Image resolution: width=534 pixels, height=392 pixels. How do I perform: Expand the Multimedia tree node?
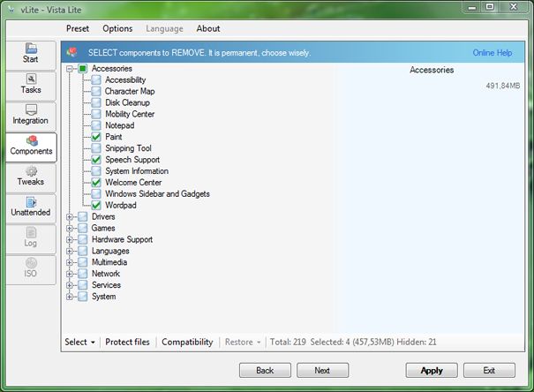pos(70,262)
